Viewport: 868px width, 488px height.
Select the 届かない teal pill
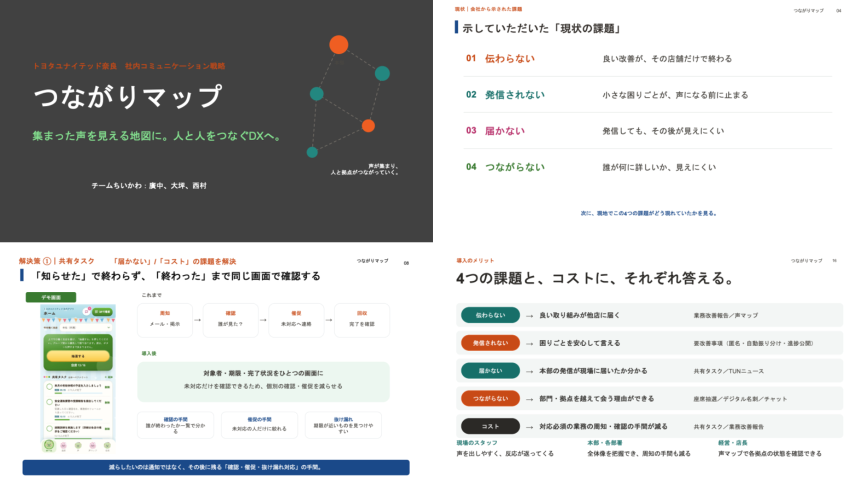[x=490, y=371]
